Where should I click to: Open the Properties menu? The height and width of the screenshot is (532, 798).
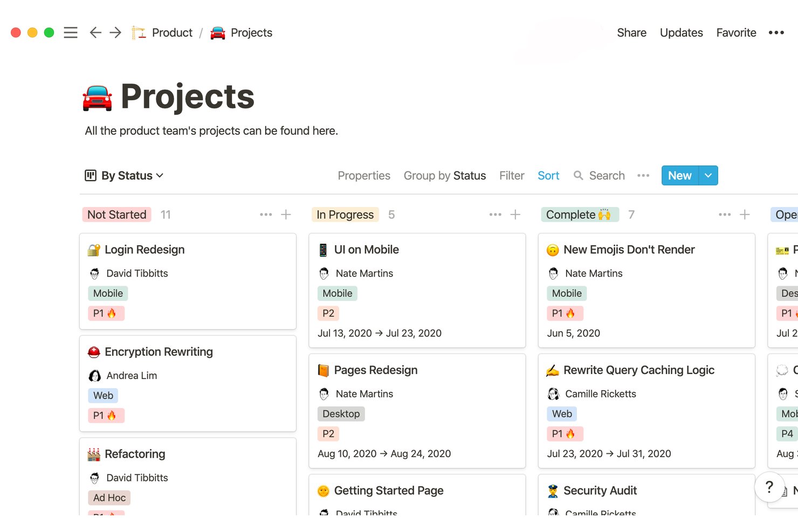click(x=364, y=176)
